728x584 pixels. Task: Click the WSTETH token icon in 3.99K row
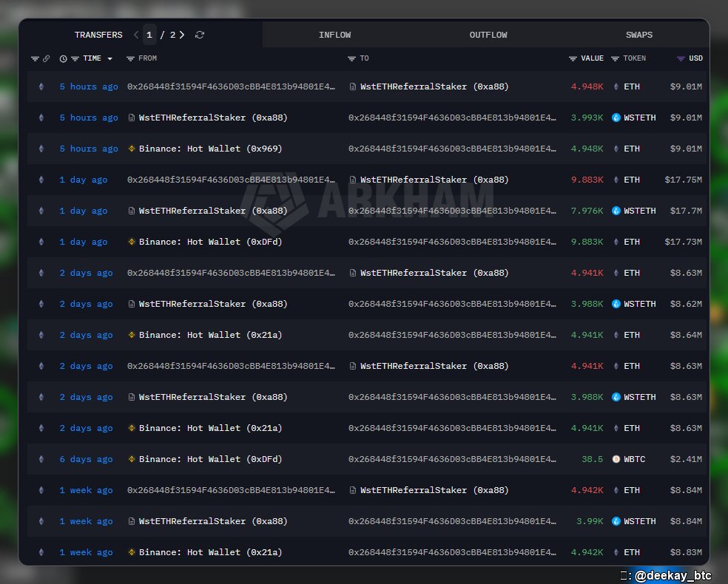(616, 521)
